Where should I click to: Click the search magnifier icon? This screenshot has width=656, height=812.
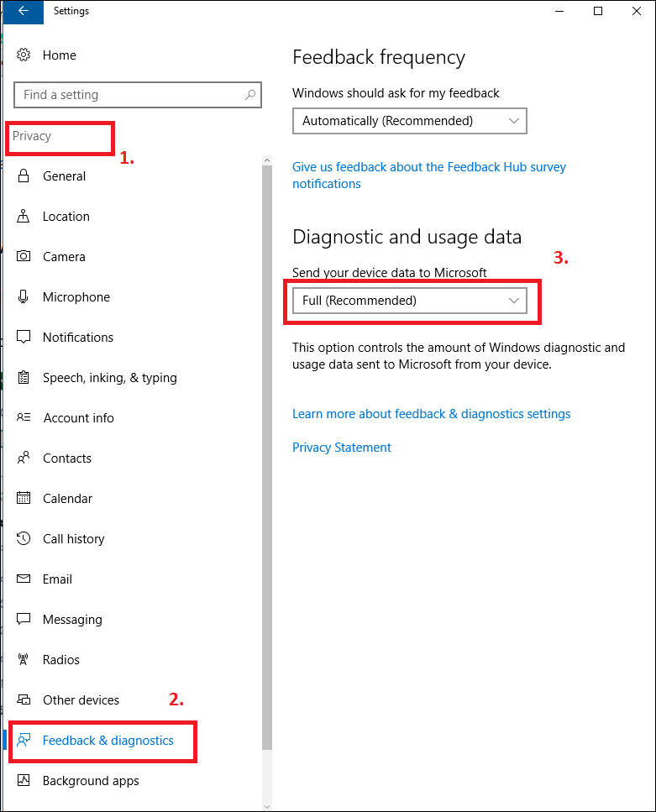coord(250,95)
